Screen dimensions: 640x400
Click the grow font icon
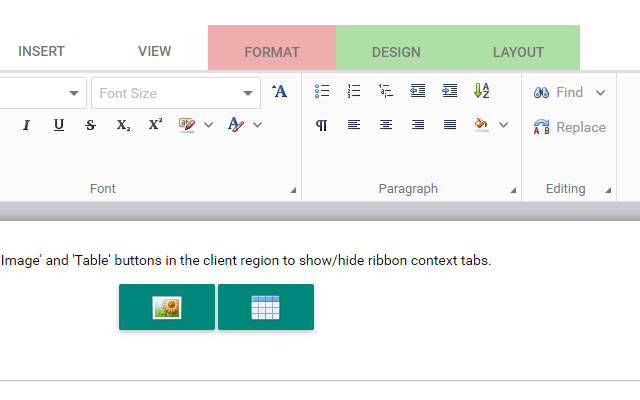pyautogui.click(x=280, y=92)
